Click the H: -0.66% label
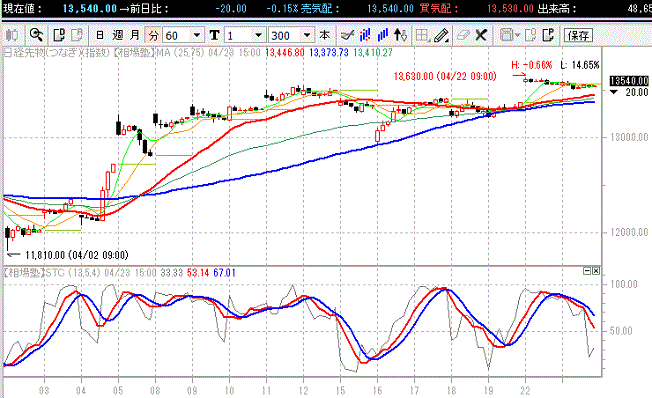This screenshot has height=398, width=652. pyautogui.click(x=531, y=65)
